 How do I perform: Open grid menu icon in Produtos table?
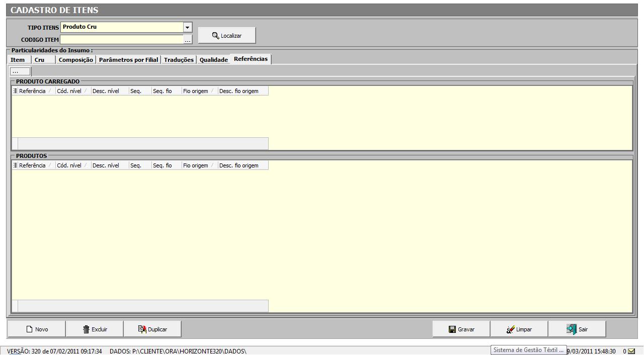pyautogui.click(x=15, y=165)
